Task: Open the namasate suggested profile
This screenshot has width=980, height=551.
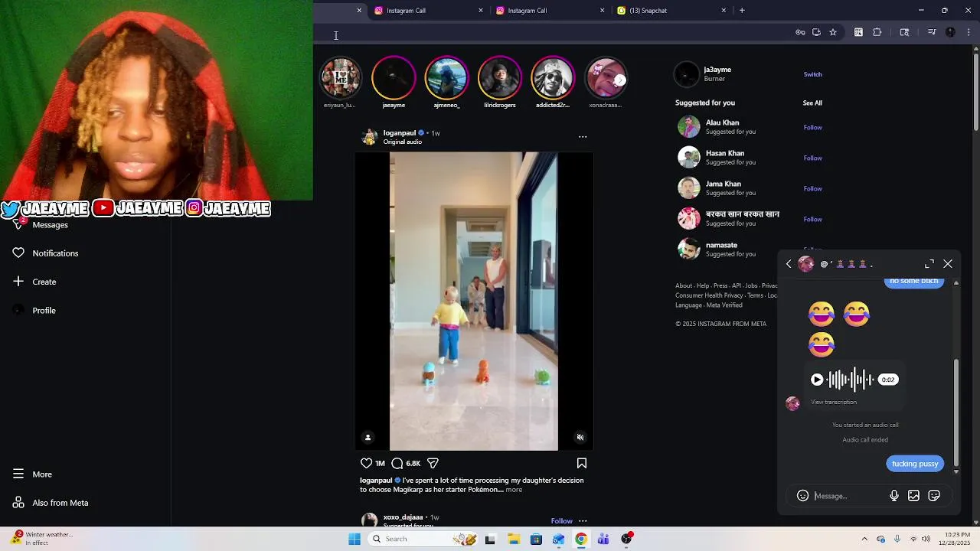Action: tap(721, 245)
